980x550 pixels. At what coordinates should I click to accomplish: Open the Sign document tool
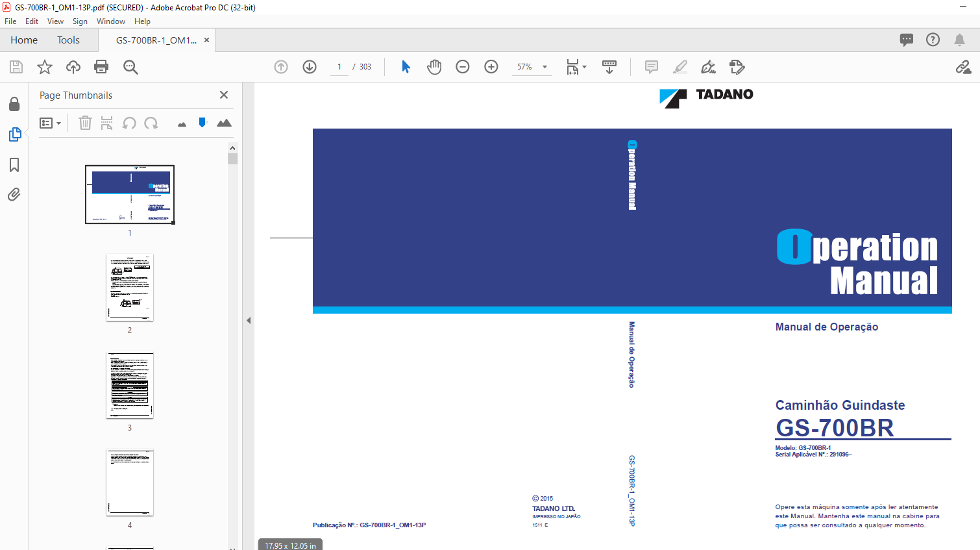708,67
